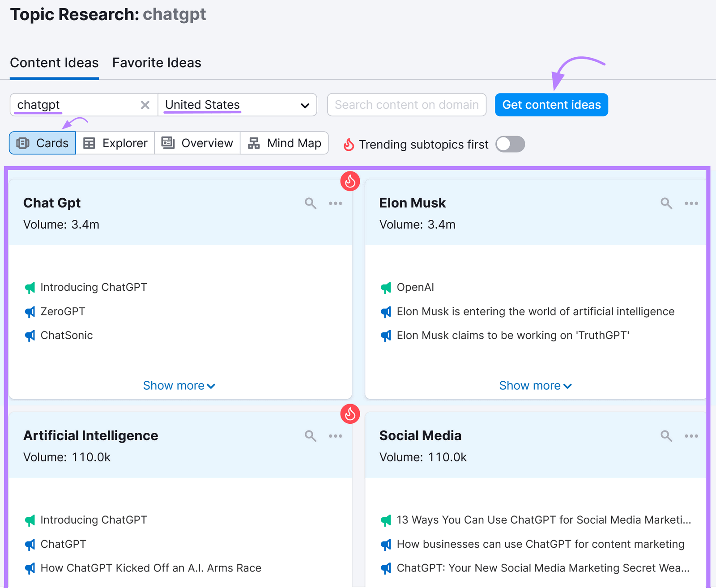716x588 pixels.
Task: Click the OpenAI headline on the Elon Musk card
Action: click(415, 287)
